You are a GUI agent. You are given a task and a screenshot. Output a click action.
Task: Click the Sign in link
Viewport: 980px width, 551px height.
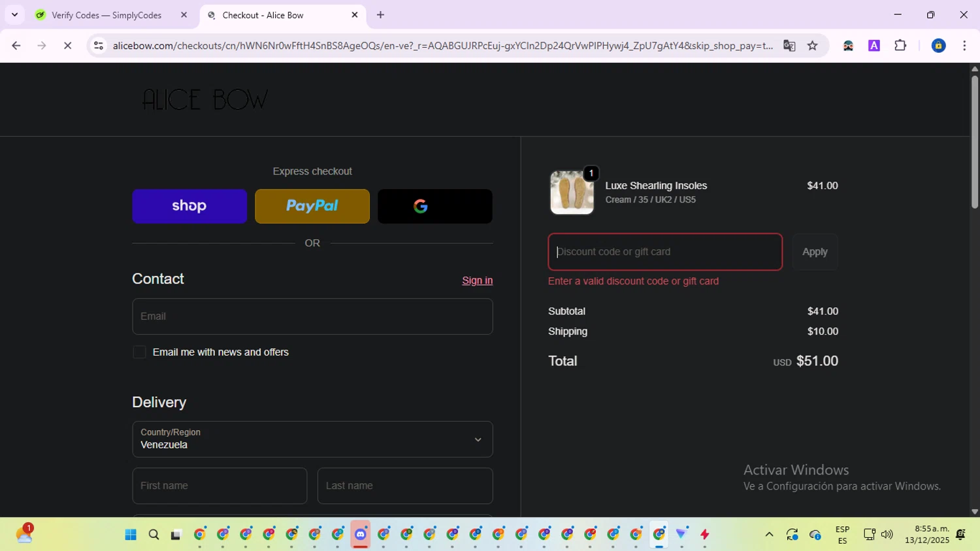pyautogui.click(x=478, y=280)
